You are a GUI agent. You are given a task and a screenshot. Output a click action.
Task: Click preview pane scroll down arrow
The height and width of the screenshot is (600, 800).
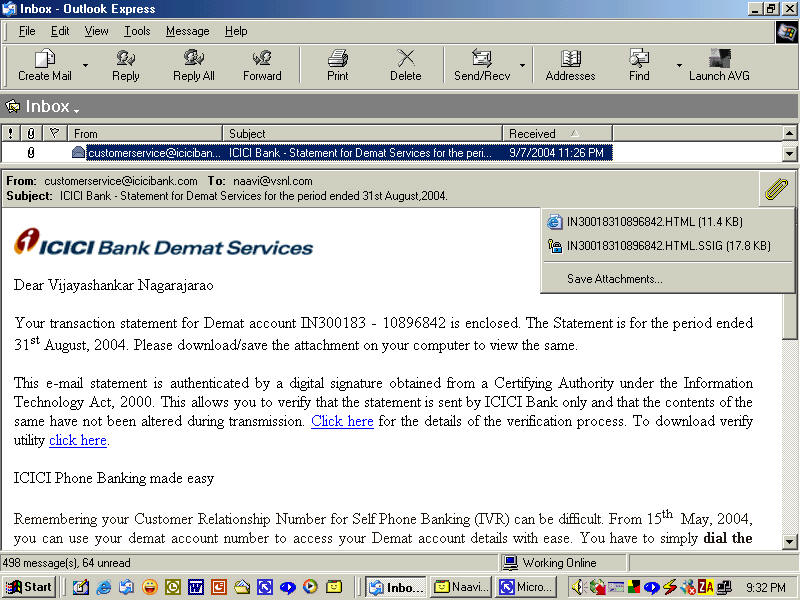click(789, 541)
